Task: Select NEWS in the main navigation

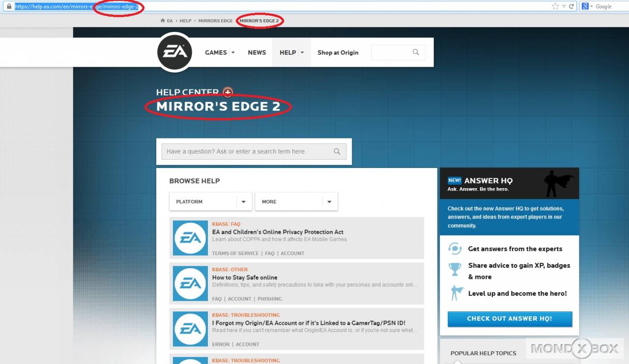Action: pyautogui.click(x=257, y=52)
